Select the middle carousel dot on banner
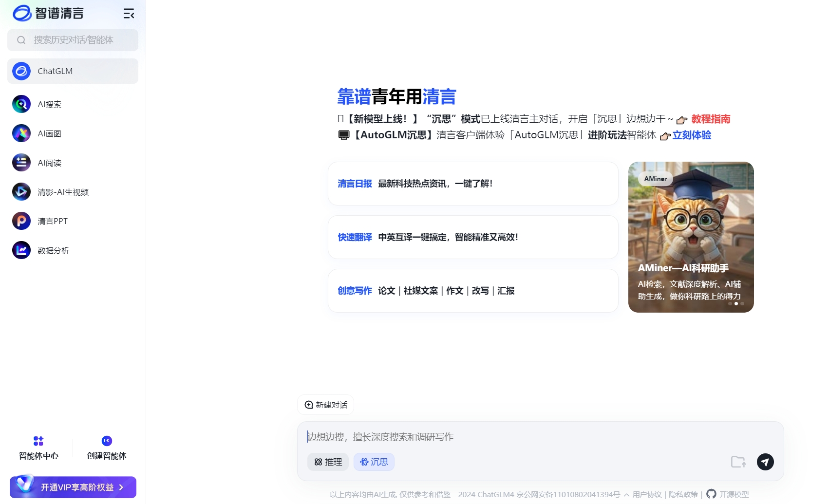This screenshot has height=504, width=829. tap(736, 303)
